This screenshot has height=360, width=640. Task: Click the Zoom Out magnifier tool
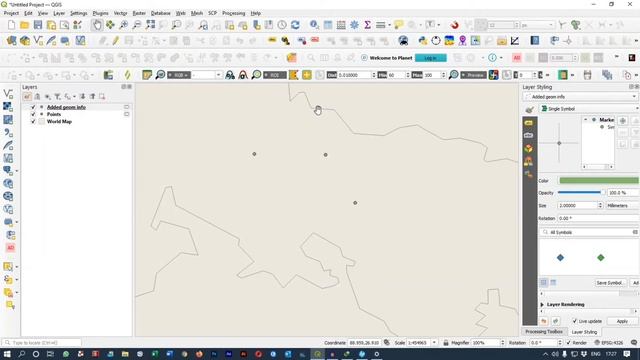point(137,25)
